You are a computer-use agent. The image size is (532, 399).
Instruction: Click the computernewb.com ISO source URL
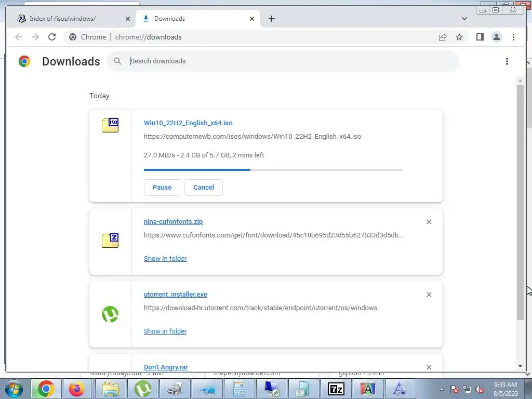[x=252, y=137]
